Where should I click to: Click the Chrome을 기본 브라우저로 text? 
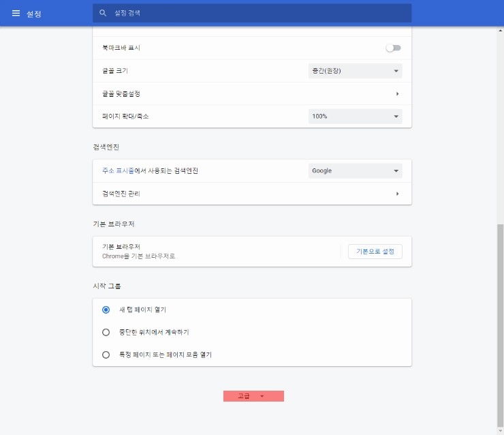pos(138,256)
